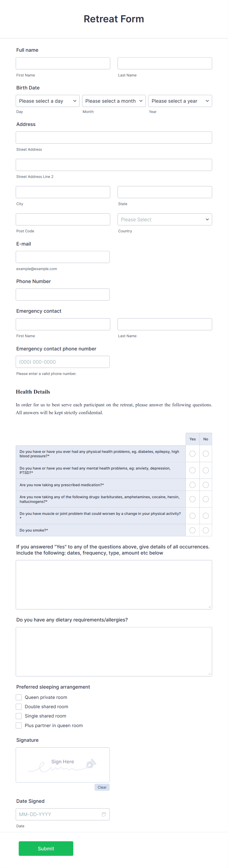Open the day selection dropdown
228x868 pixels.
click(47, 101)
